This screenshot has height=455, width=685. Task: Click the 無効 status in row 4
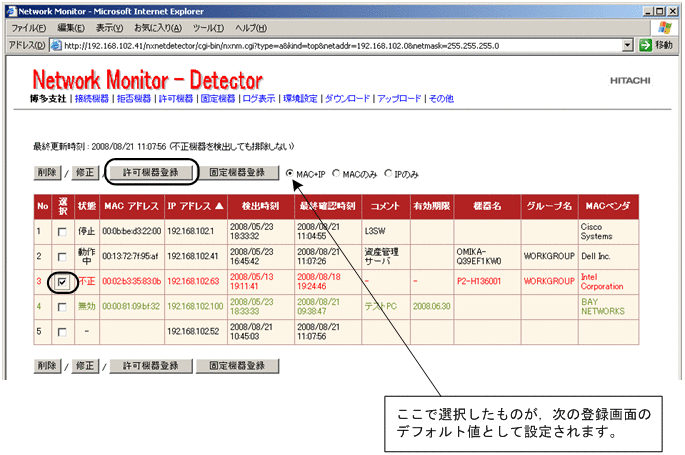pyautogui.click(x=87, y=307)
